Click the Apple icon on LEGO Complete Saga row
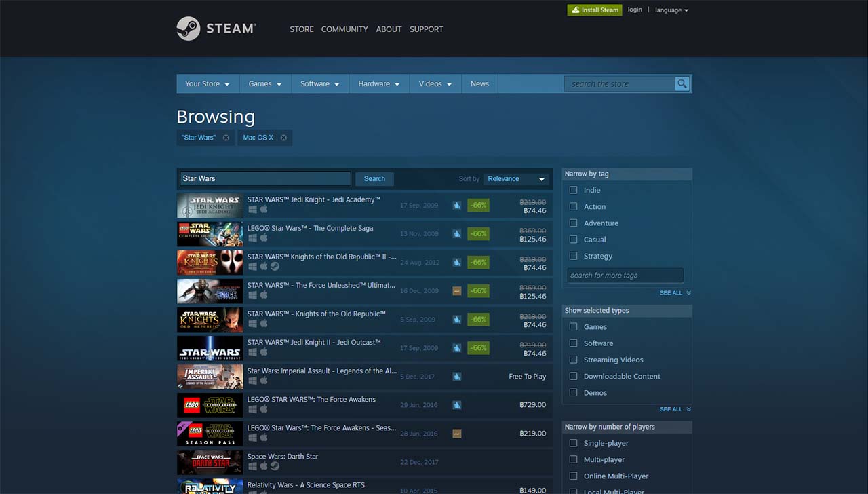868x494 pixels. click(x=262, y=237)
